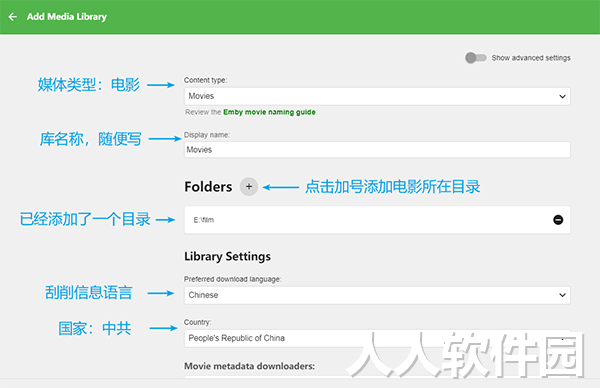
Task: Click the Chinese language dropdown chevron
Action: pyautogui.click(x=562, y=295)
